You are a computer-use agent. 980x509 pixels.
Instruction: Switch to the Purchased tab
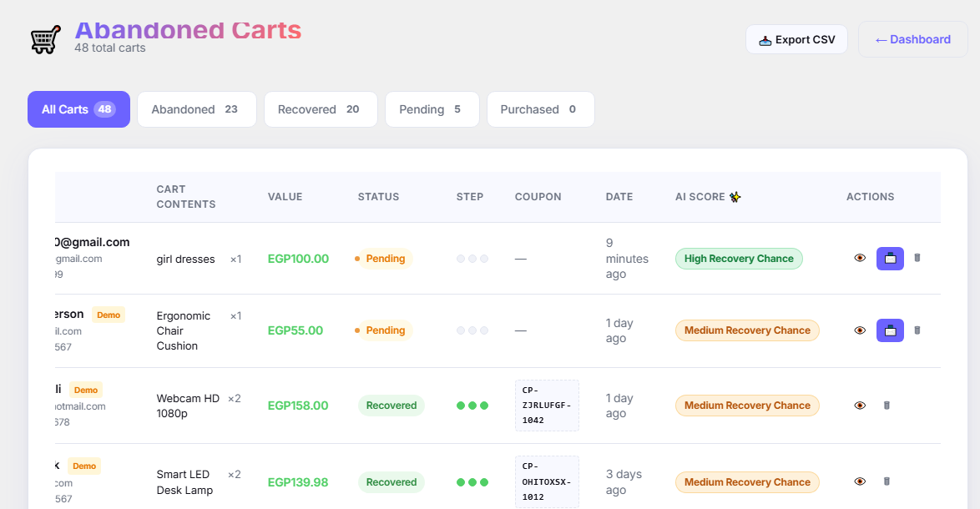(x=541, y=109)
